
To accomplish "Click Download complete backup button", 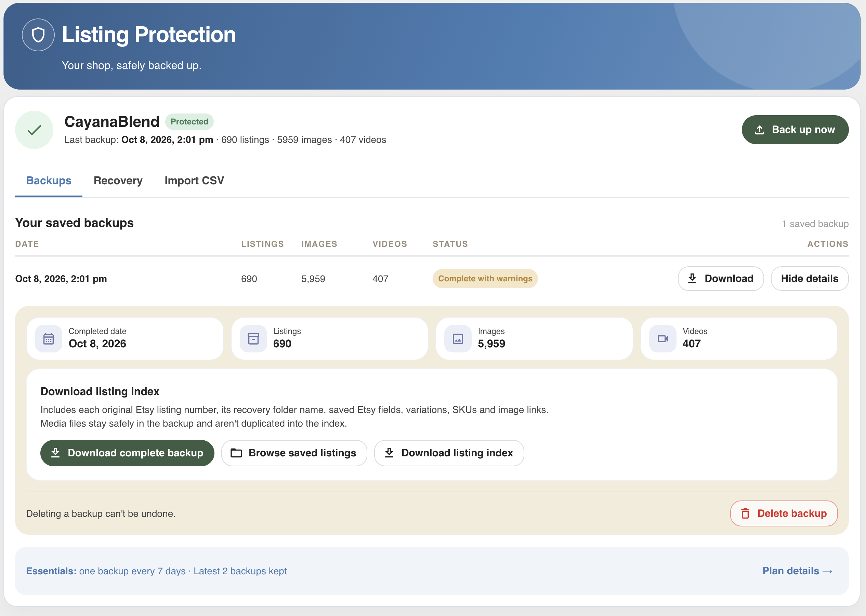I will 127,453.
